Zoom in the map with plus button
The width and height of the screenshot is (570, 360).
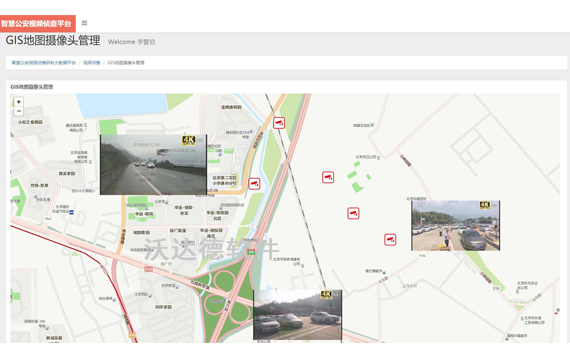click(19, 102)
